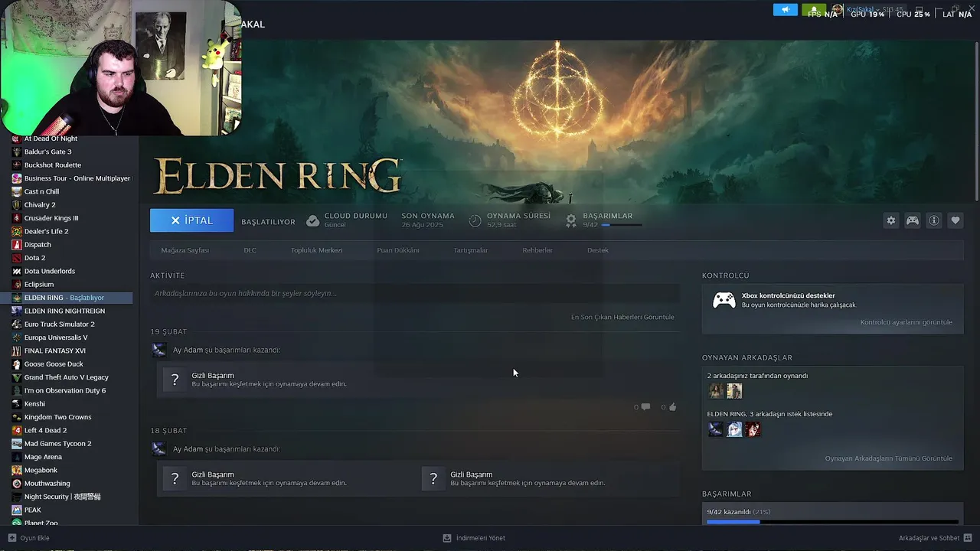Click the first wishlist friend avatar
Image resolution: width=980 pixels, height=551 pixels.
click(x=716, y=429)
